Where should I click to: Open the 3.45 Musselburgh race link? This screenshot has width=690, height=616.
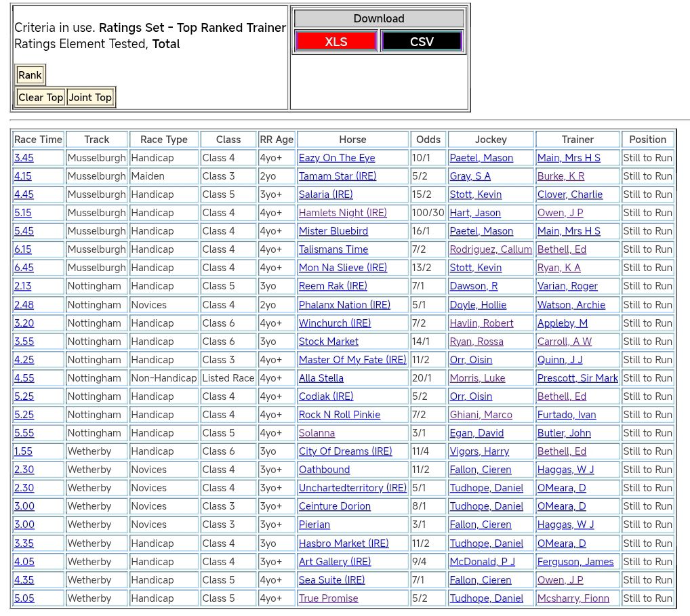click(24, 158)
